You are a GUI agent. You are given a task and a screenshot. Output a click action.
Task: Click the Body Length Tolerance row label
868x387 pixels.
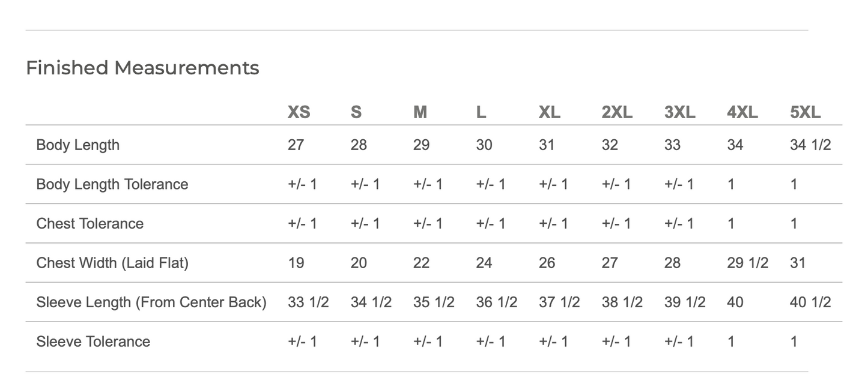click(112, 184)
